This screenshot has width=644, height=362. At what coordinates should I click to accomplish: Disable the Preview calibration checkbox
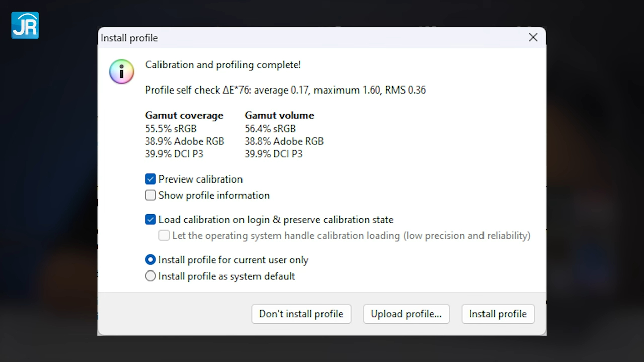coord(150,179)
